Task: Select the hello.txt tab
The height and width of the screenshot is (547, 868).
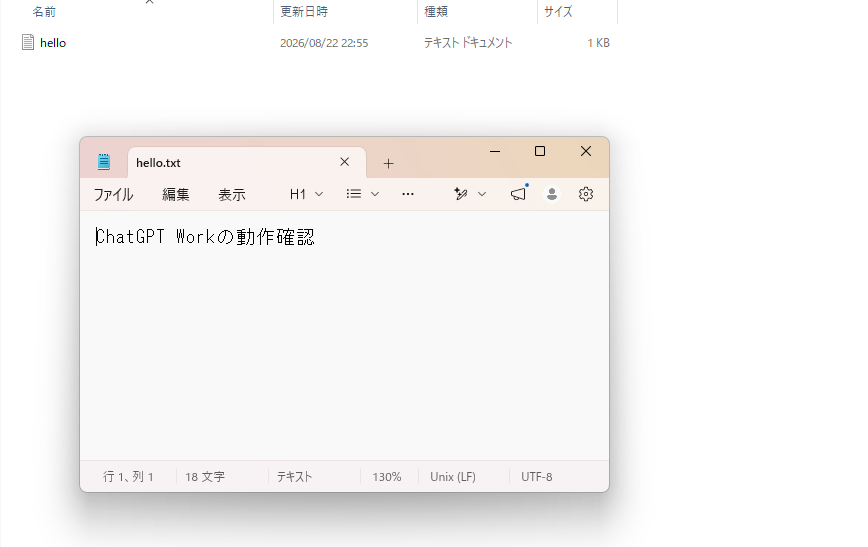Action: 246,162
